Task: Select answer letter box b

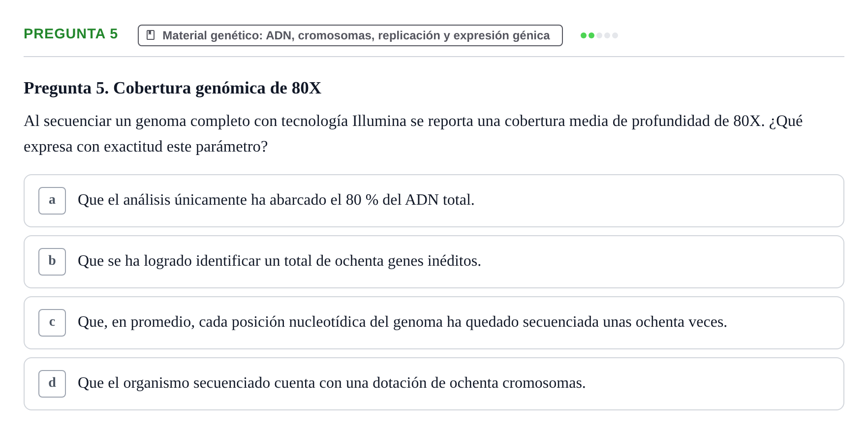Action: 52,262
